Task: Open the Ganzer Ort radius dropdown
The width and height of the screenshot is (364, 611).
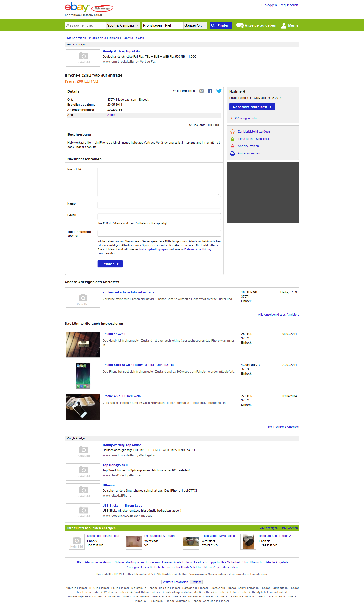Action: tap(195, 25)
